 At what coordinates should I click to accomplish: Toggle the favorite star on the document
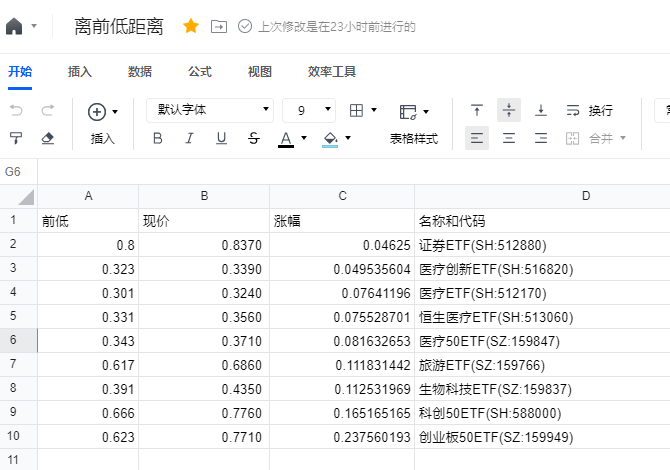tap(191, 26)
